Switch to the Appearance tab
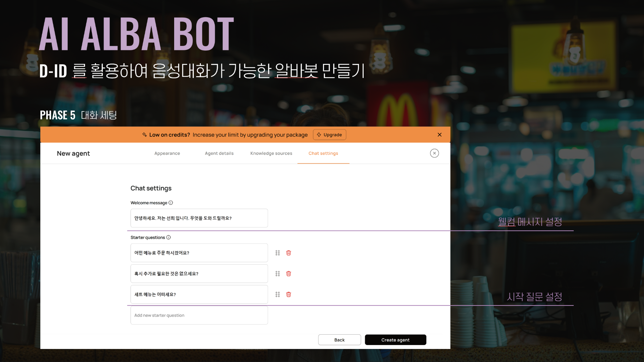The height and width of the screenshot is (362, 644). pyautogui.click(x=167, y=153)
